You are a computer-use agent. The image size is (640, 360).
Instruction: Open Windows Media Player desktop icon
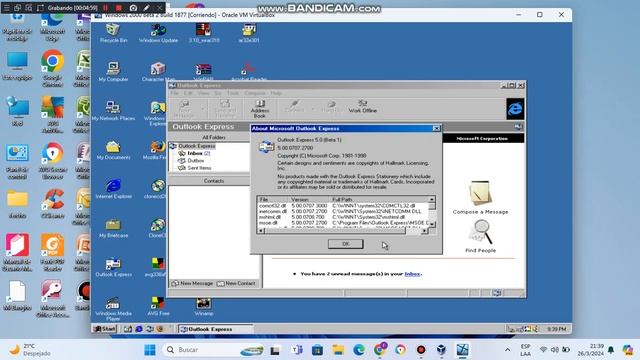(x=113, y=309)
